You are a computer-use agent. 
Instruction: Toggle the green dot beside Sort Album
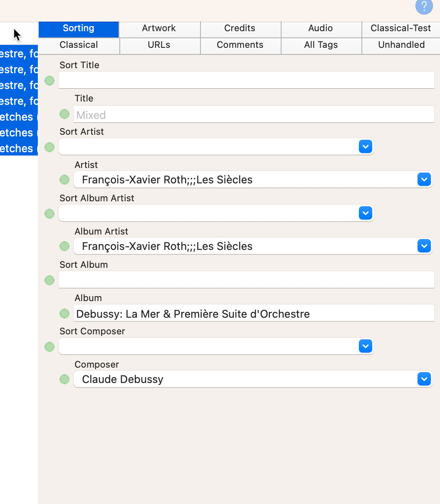49,280
